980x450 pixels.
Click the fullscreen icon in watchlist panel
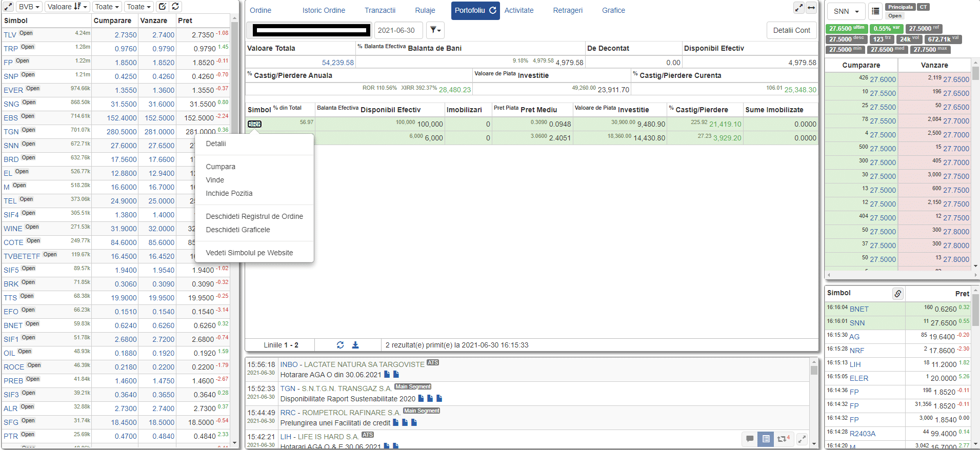coord(8,7)
